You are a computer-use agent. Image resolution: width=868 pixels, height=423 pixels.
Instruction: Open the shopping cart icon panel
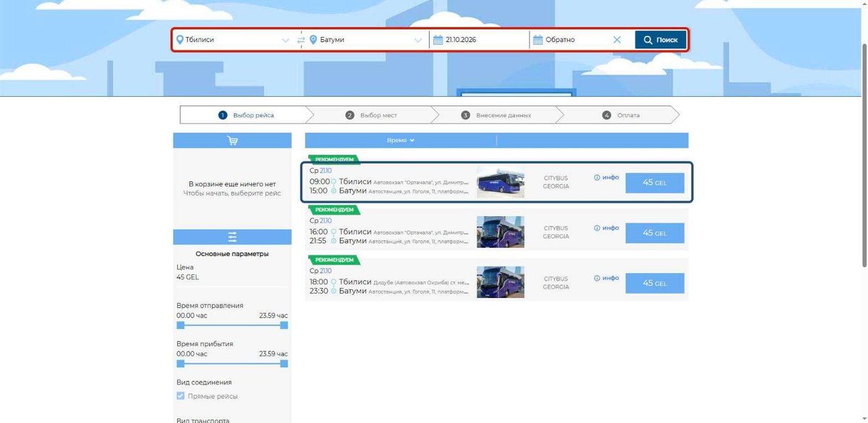pos(232,141)
